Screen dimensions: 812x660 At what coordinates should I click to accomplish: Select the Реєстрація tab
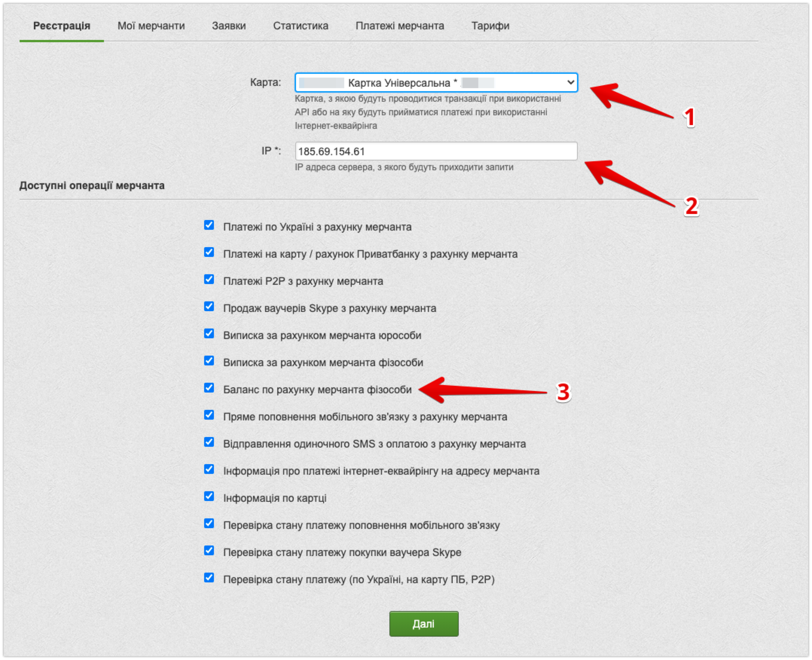(x=62, y=26)
